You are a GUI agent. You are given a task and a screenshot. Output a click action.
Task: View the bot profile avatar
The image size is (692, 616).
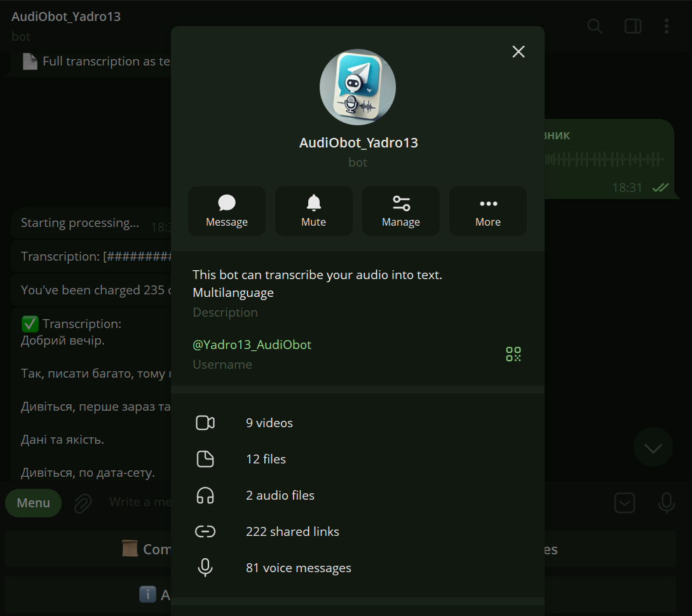[358, 87]
